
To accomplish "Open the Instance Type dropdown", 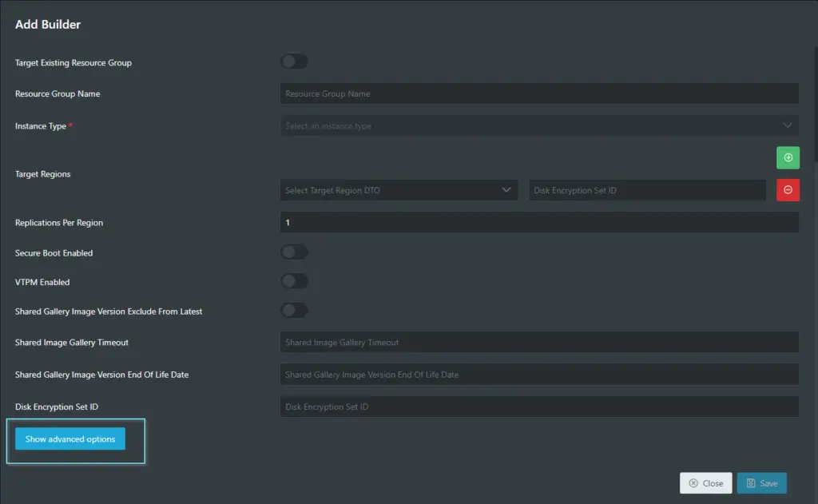I will pyautogui.click(x=539, y=125).
